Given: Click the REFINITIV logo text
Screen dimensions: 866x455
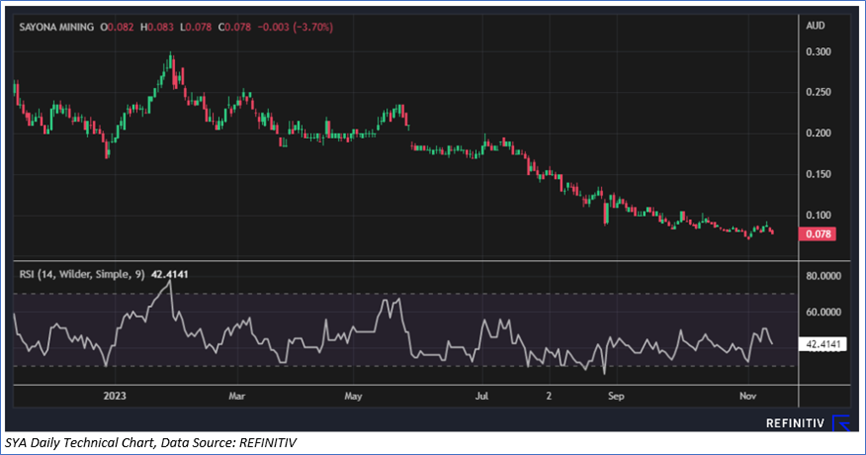Looking at the screenshot, I should click(x=795, y=424).
